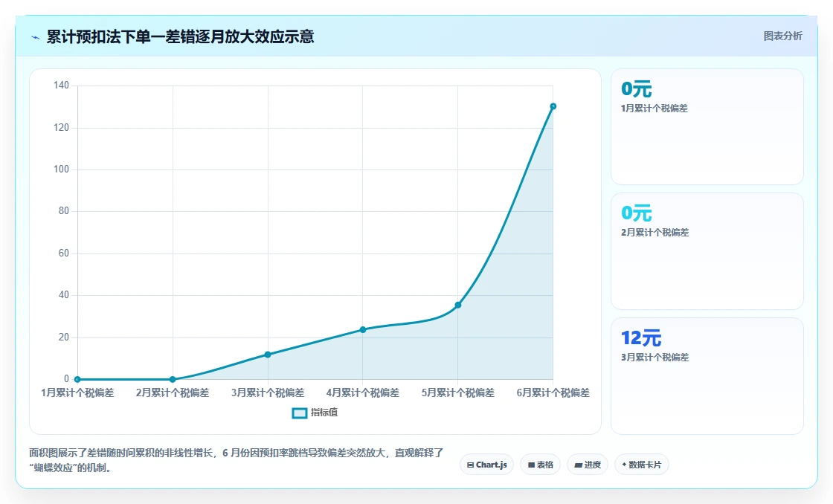Click x-axis label 2月累计个税偏差
Screen dimensions: 833x504
[x=173, y=392]
